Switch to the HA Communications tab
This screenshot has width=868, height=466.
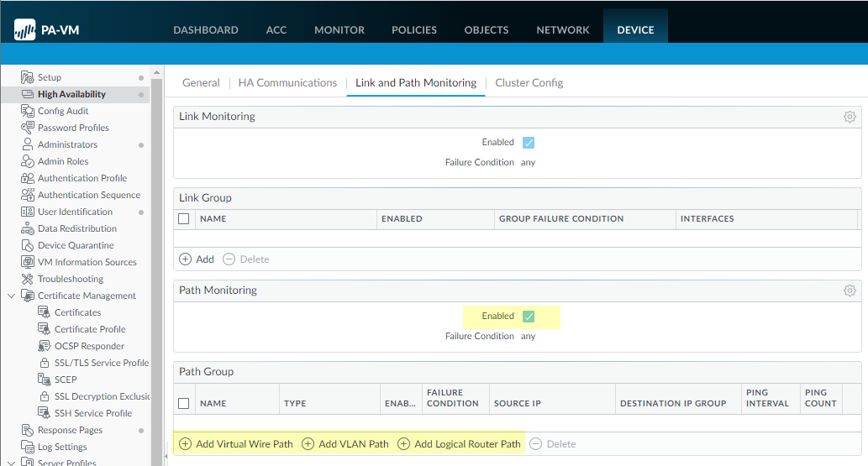pyautogui.click(x=287, y=83)
